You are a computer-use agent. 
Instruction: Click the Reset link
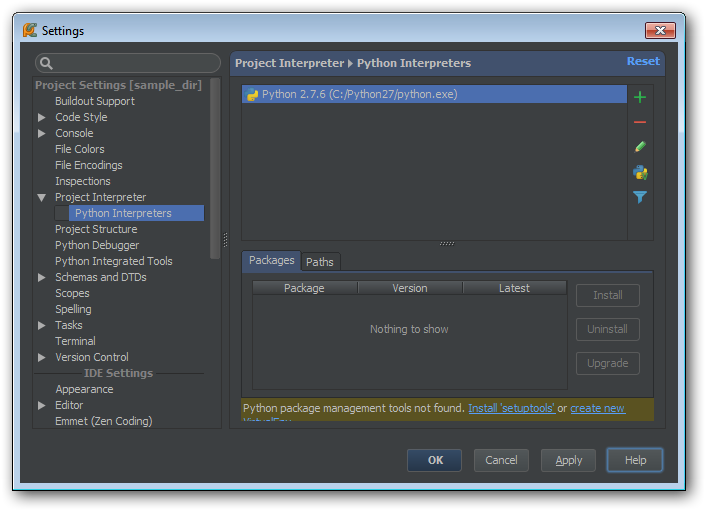643,61
